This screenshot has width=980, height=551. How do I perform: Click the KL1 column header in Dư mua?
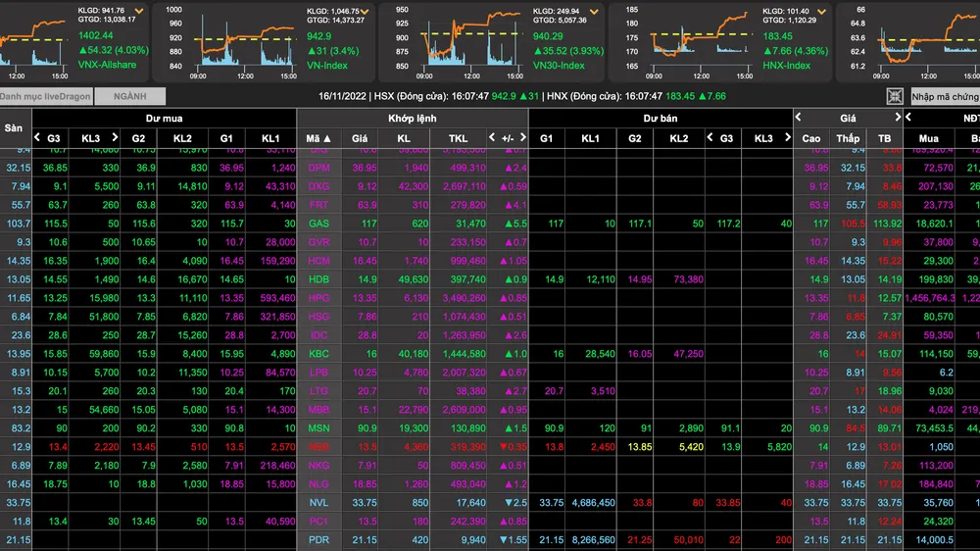270,138
